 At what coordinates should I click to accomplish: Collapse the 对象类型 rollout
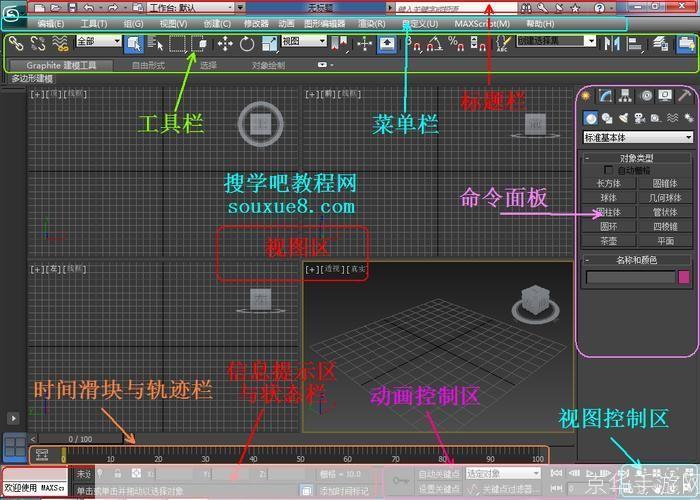(636, 158)
